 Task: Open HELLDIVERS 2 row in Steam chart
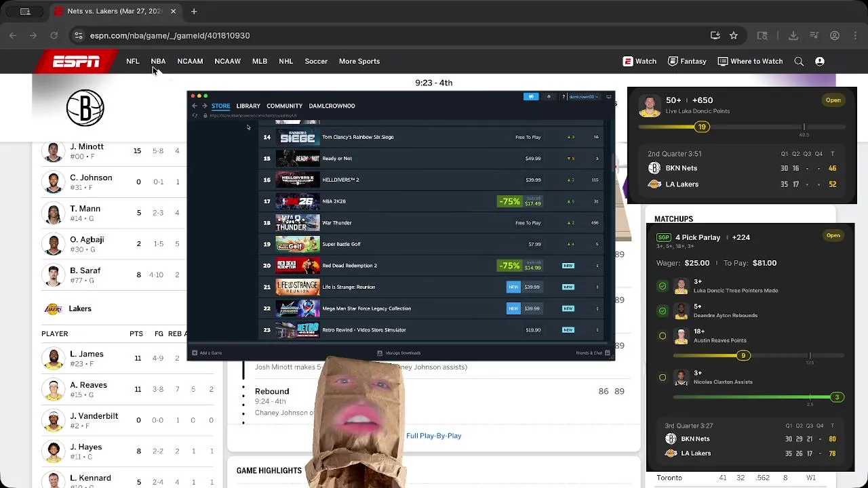[431, 180]
